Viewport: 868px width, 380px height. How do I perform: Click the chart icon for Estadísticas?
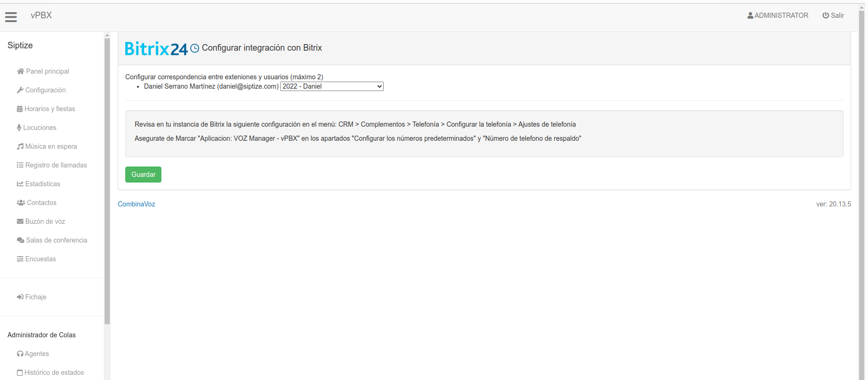click(20, 184)
